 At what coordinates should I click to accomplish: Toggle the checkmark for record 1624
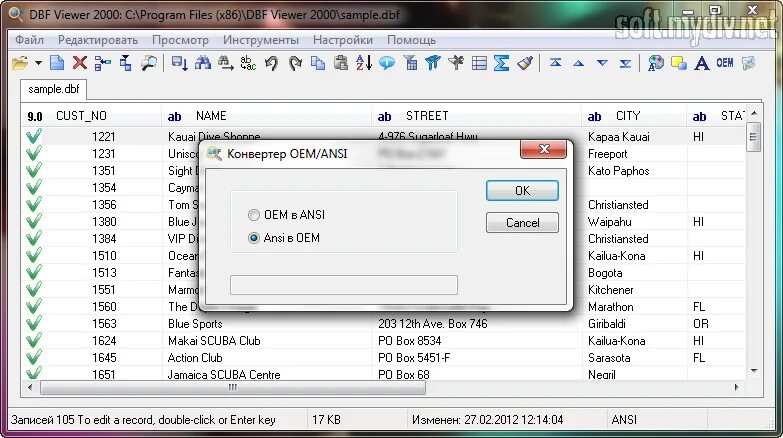[x=34, y=340]
